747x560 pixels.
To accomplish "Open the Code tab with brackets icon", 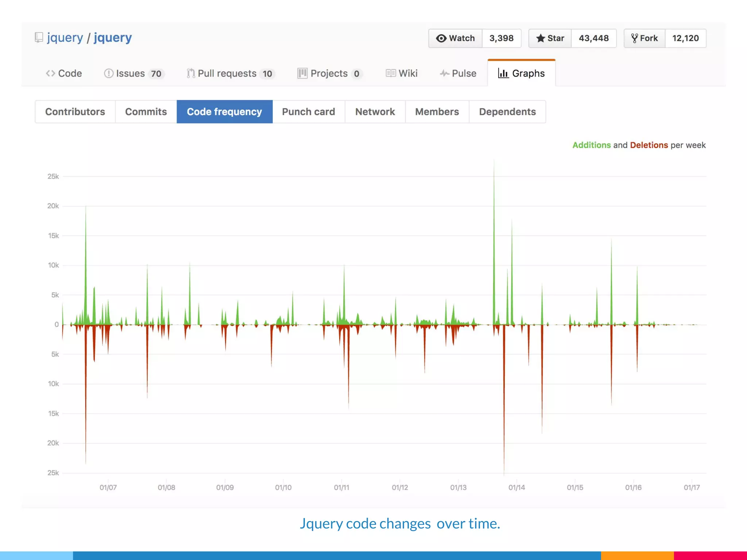I will click(x=64, y=73).
